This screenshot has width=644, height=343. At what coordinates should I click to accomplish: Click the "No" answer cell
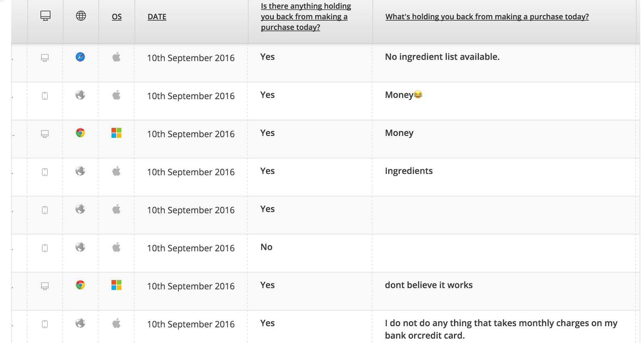point(266,247)
